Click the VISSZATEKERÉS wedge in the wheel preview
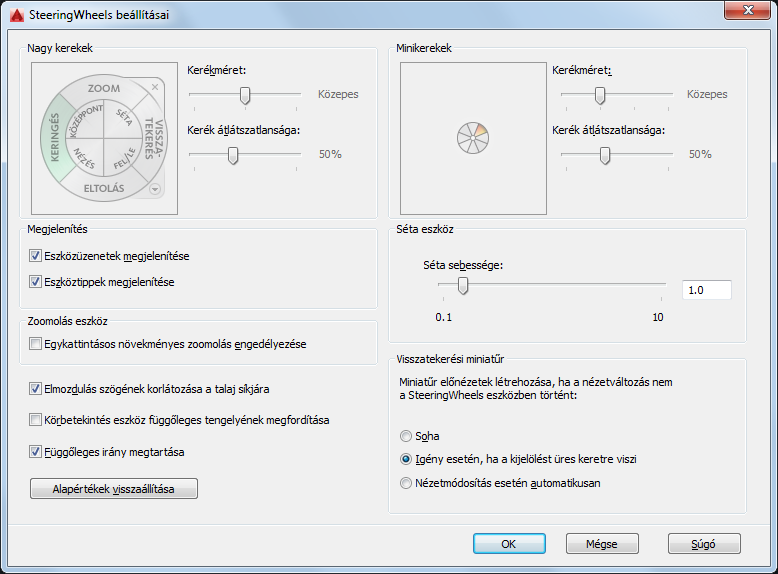778x574 pixels. (154, 139)
